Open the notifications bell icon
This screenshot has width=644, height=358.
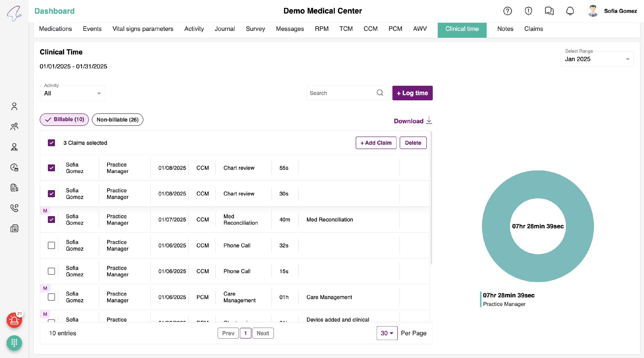[570, 11]
